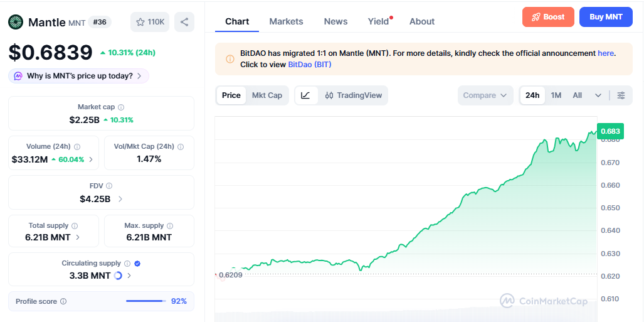Click the 1.47% Vol/Mkt Cap value

point(149,159)
